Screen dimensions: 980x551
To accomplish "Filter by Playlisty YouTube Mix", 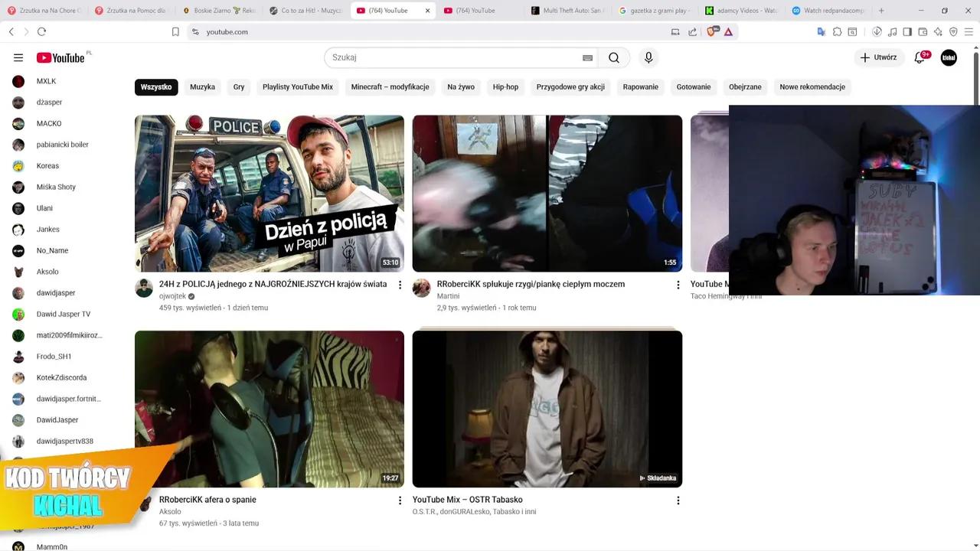I will pos(298,87).
